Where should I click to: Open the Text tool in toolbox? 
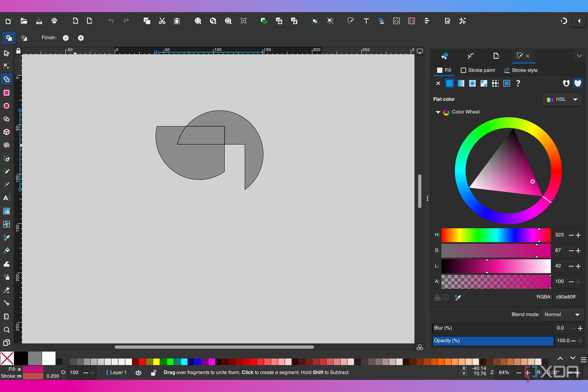coord(6,198)
